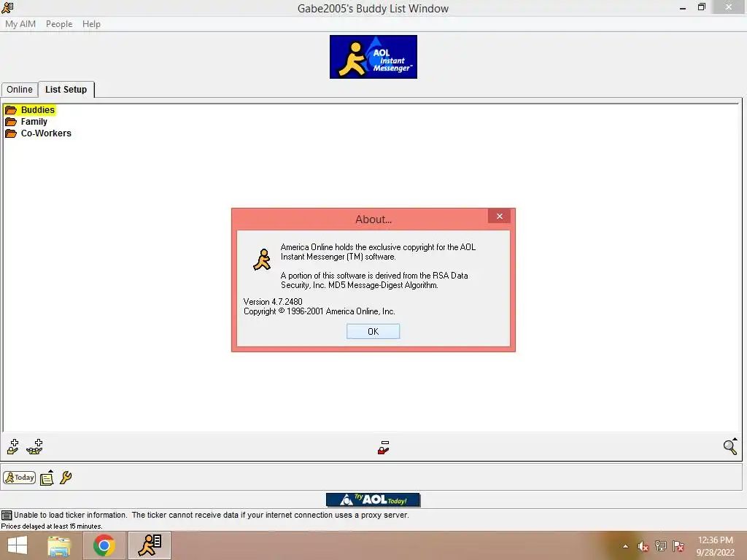
Task: Click the Delete buddy icon
Action: [384, 448]
